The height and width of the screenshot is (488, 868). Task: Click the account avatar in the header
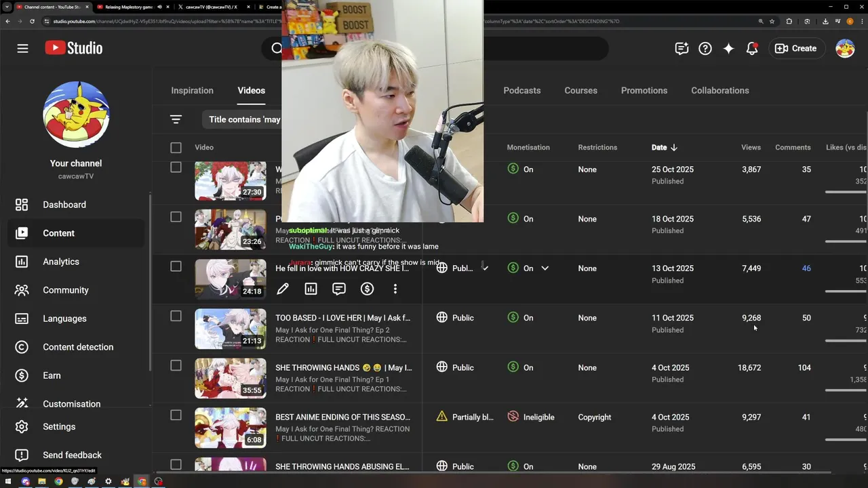point(845,48)
